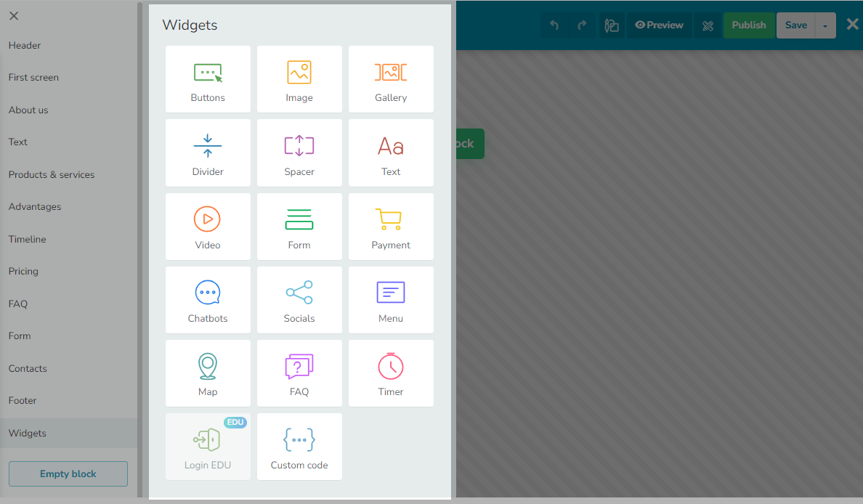Screen dimensions: 863x504
Task: Select the Pricing block category
Action: (x=23, y=271)
